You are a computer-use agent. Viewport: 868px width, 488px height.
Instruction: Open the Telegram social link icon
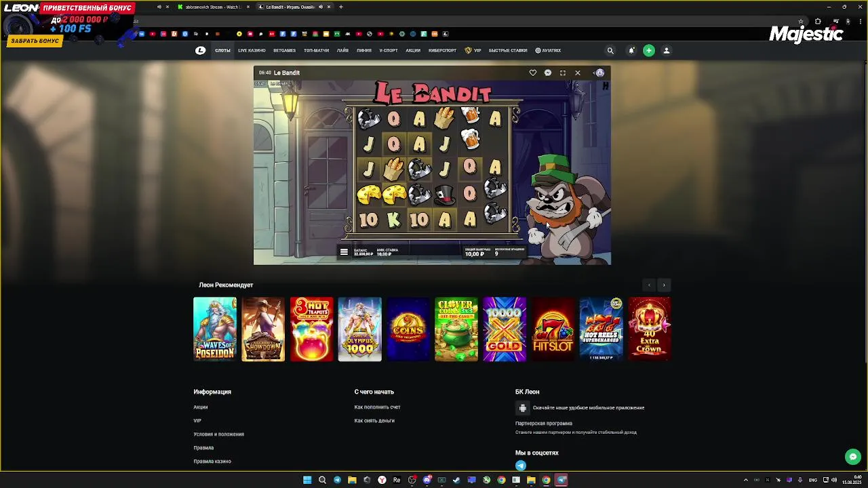pyautogui.click(x=521, y=466)
